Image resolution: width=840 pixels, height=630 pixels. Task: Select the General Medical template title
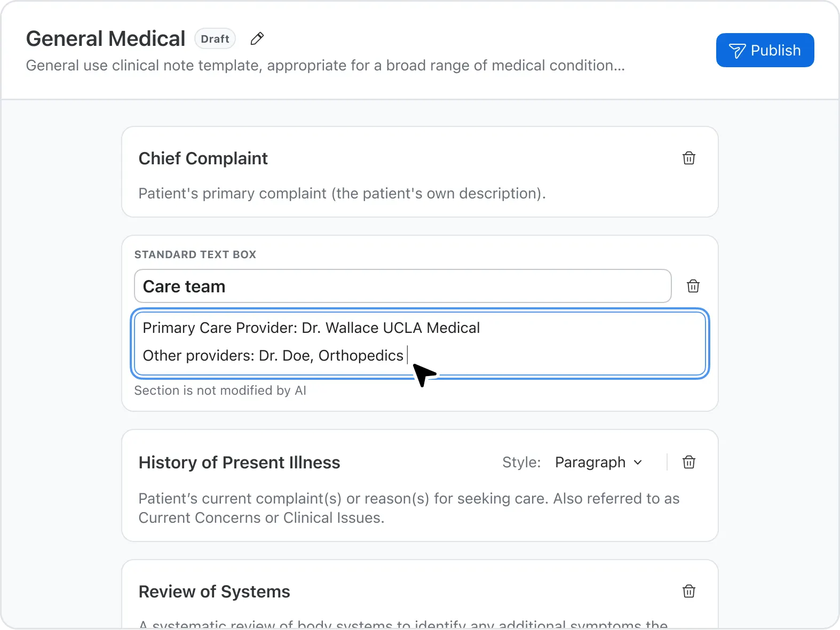pyautogui.click(x=106, y=39)
